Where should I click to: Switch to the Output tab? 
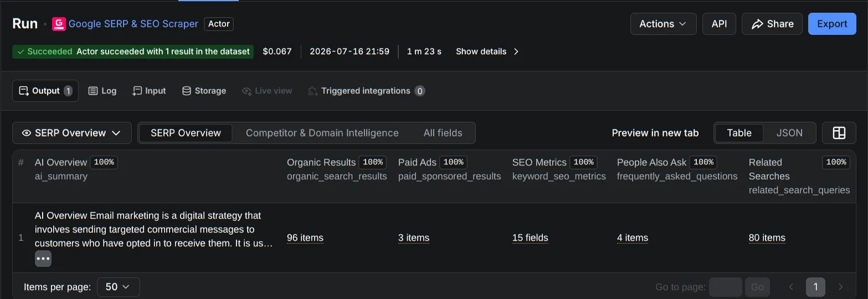click(45, 91)
